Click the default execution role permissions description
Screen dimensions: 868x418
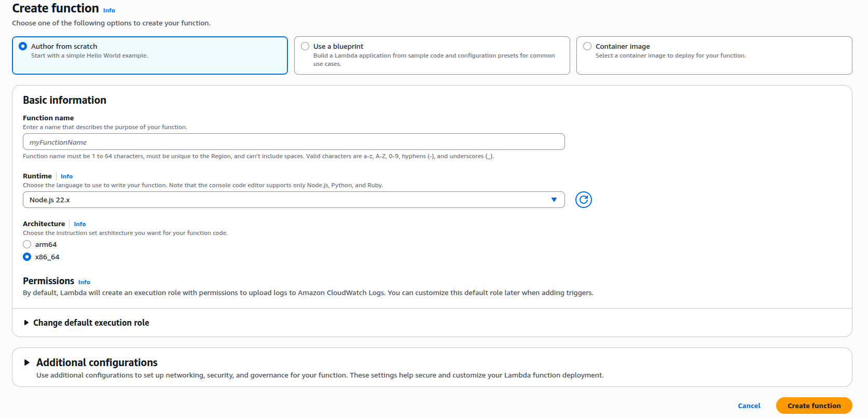pos(308,292)
